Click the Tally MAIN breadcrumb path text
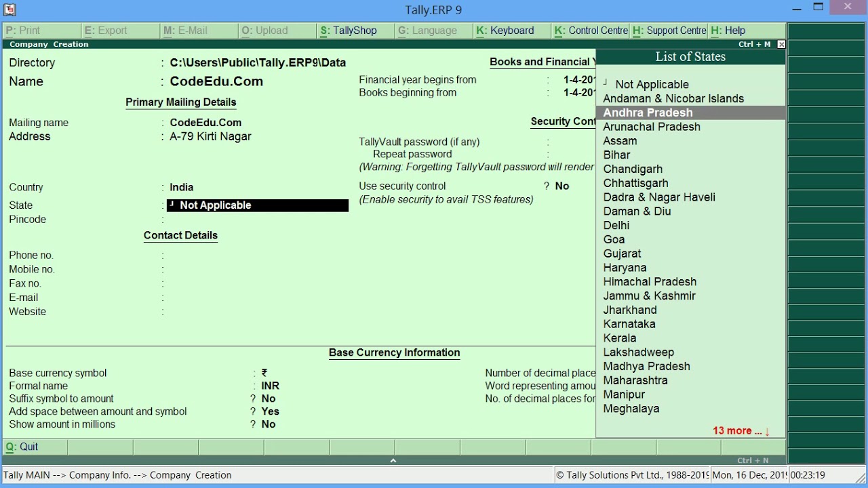This screenshot has height=488, width=868. pyautogui.click(x=117, y=475)
